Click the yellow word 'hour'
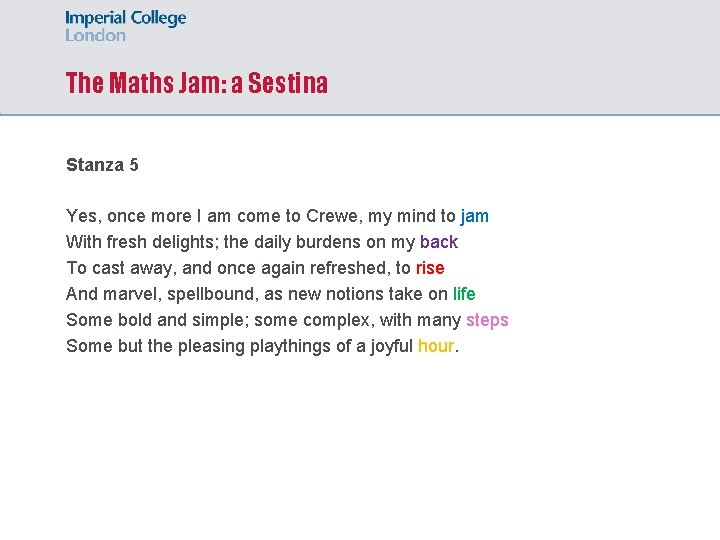Viewport: 720px width, 540px height. click(436, 346)
